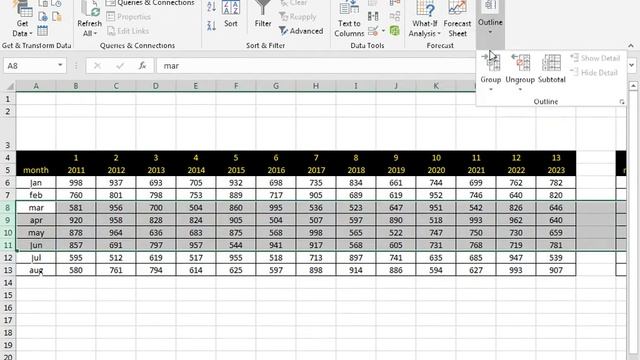The image size is (640, 360).
Task: Click the formula bar containing mar
Action: (316, 66)
